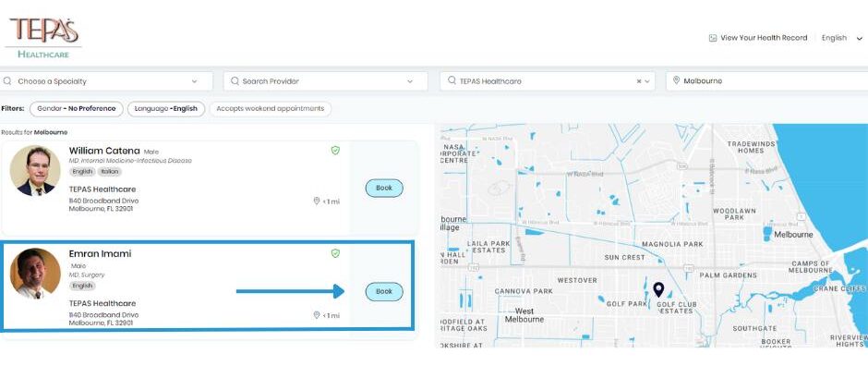Click search icon in TEPAS Healthcare field

pos(452,80)
